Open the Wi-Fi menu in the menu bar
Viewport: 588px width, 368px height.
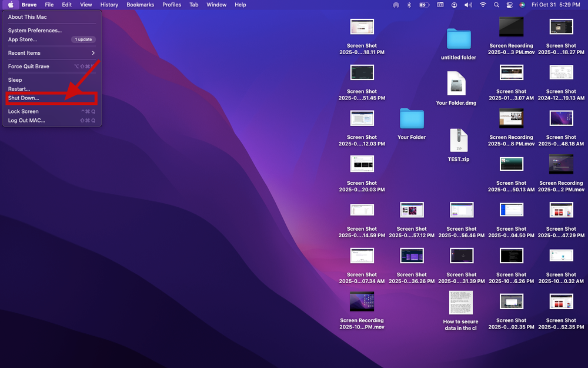[482, 5]
